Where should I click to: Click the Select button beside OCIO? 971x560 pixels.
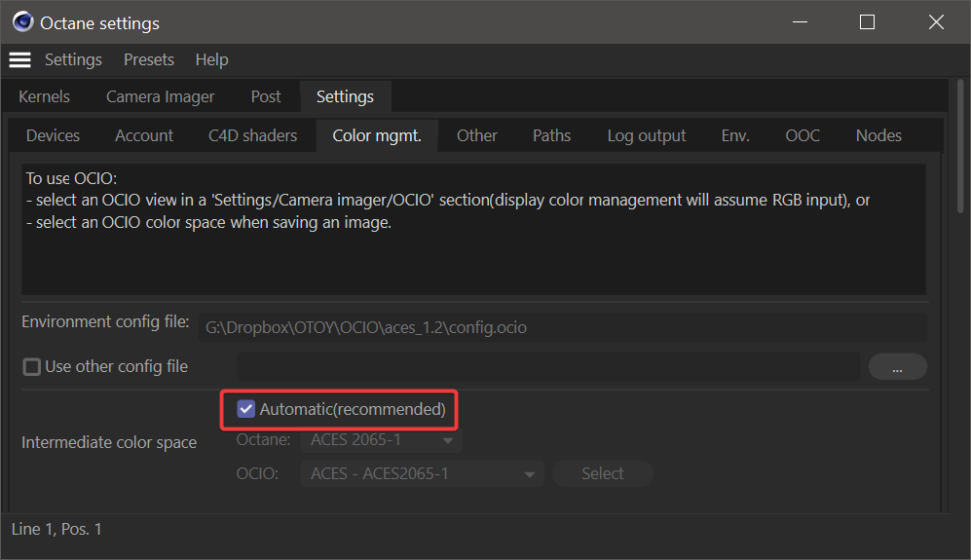[x=602, y=473]
